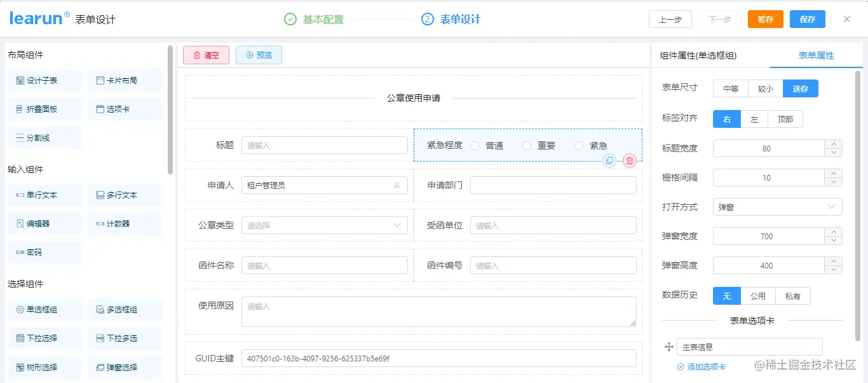Align labels to 右
Viewport: 868px width, 383px height.
click(x=727, y=119)
